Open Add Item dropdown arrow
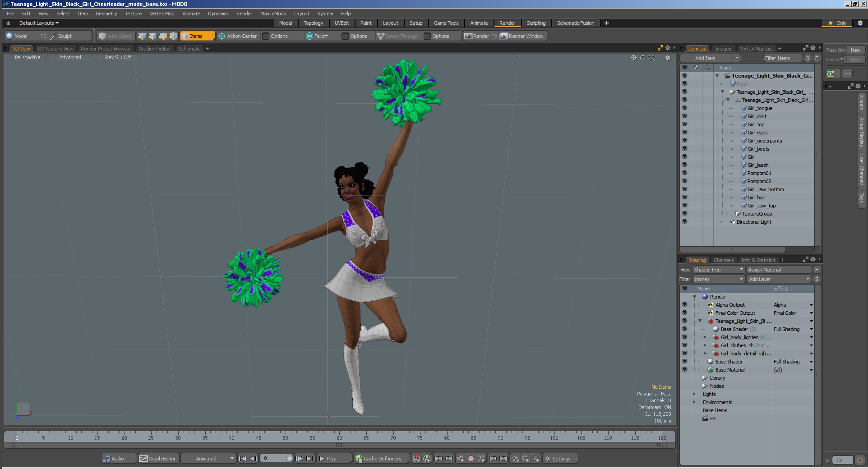The width and height of the screenshot is (868, 469). 737,58
